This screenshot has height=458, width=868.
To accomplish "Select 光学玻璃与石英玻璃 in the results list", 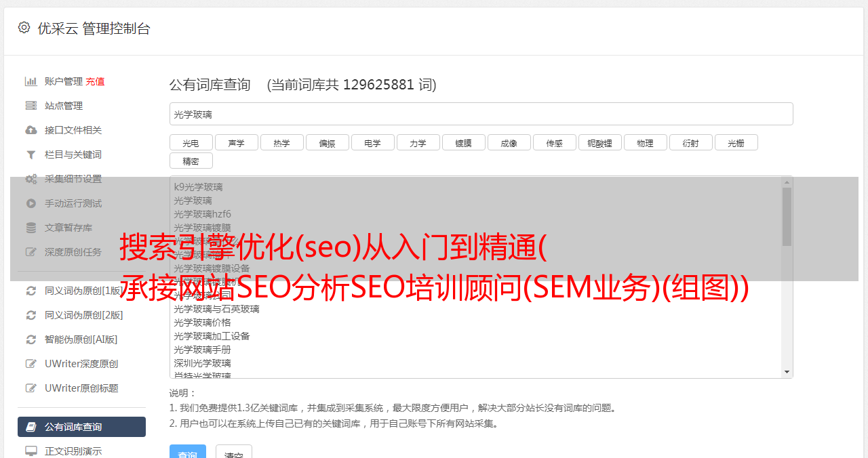I will pos(216,309).
